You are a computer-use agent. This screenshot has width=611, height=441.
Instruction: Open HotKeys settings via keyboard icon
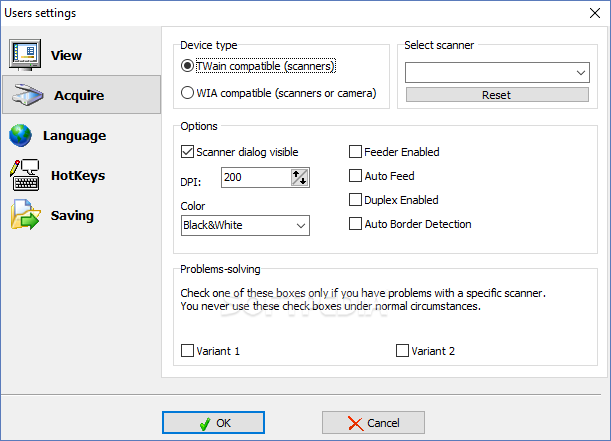(x=25, y=175)
